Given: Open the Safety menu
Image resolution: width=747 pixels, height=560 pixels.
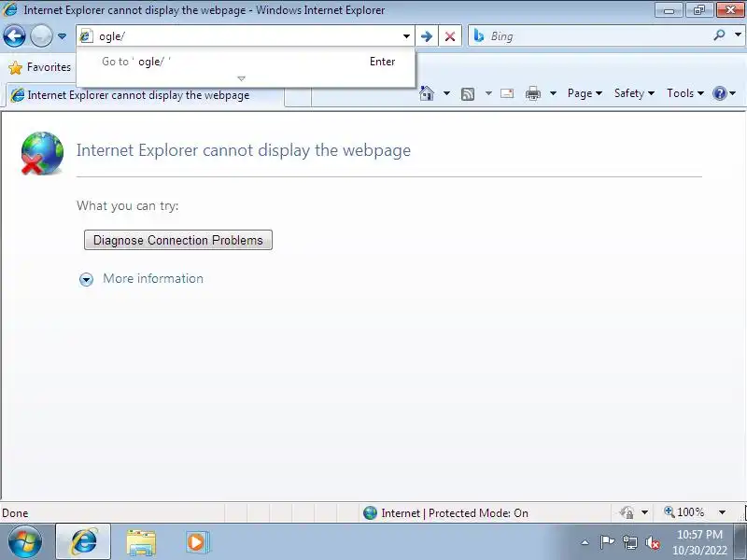Looking at the screenshot, I should click(x=634, y=93).
